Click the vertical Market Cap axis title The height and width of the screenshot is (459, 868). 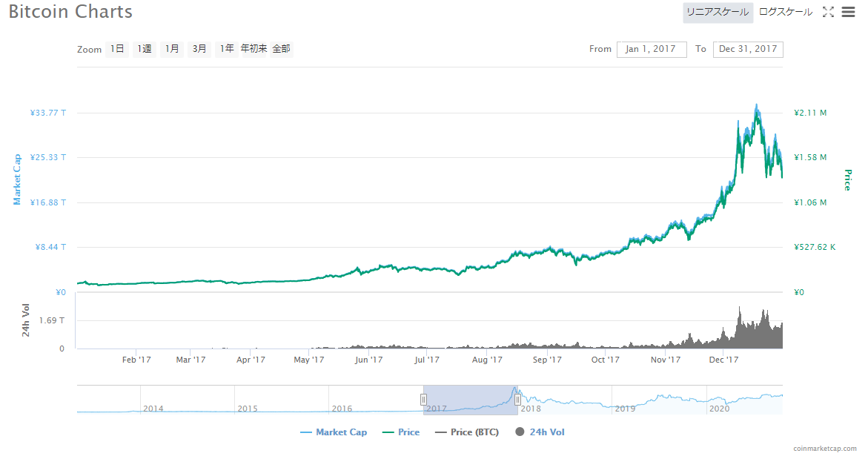coord(17,179)
